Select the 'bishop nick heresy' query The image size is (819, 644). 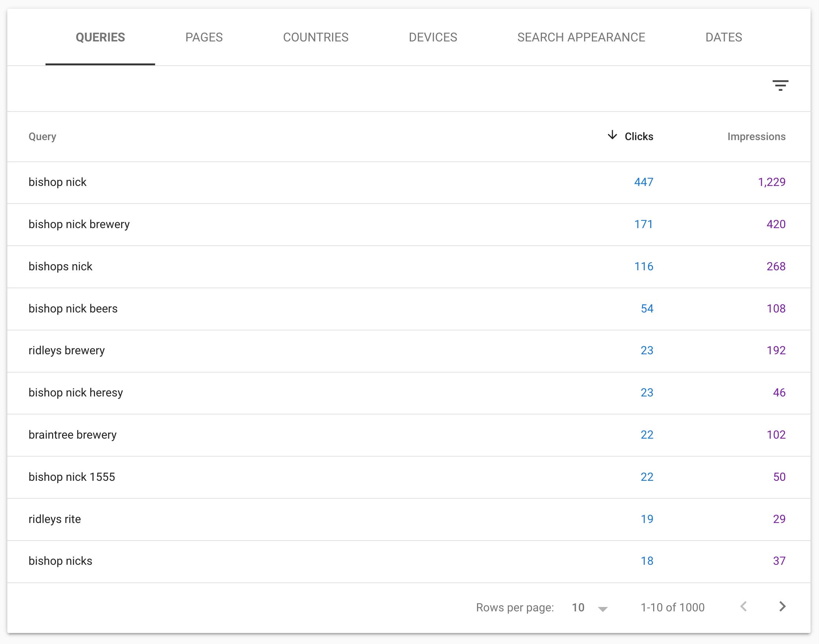(x=76, y=393)
